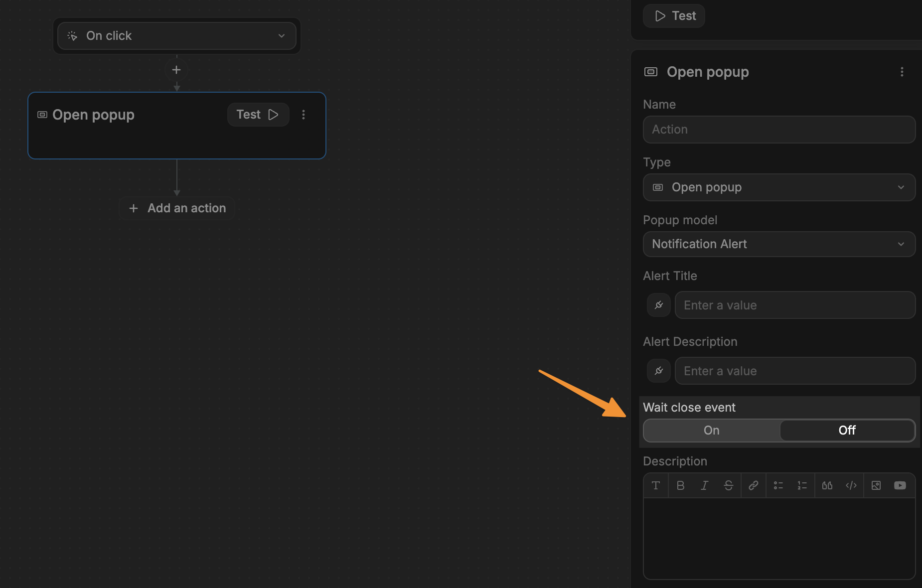Apply italic formatting in the Description editor
Viewport: 922px width, 588px height.
[704, 485]
